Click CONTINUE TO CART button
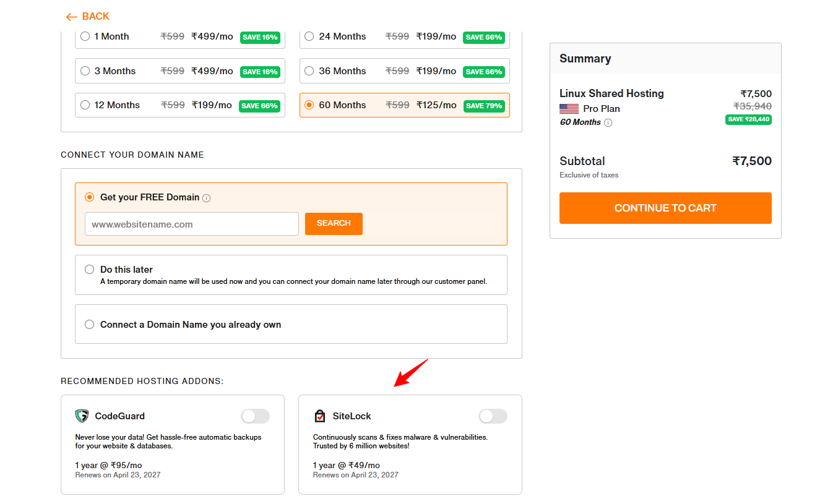Image resolution: width=825 pixels, height=504 pixels. coord(665,208)
